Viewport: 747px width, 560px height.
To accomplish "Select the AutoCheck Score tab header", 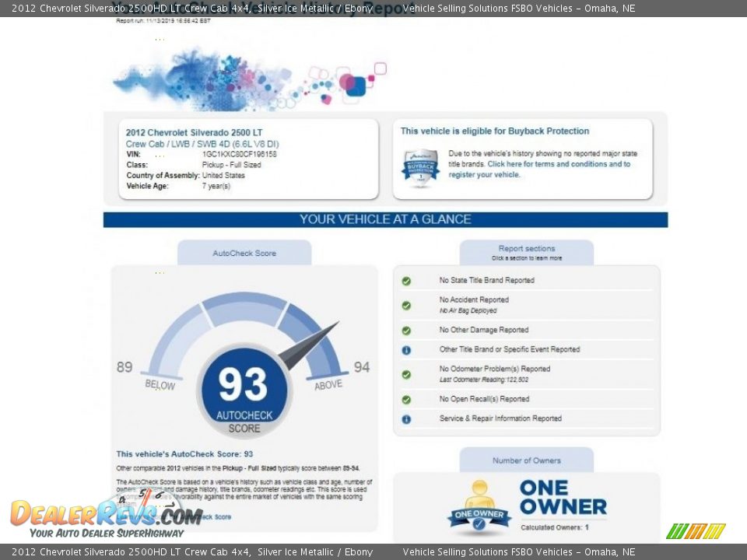I will click(244, 253).
